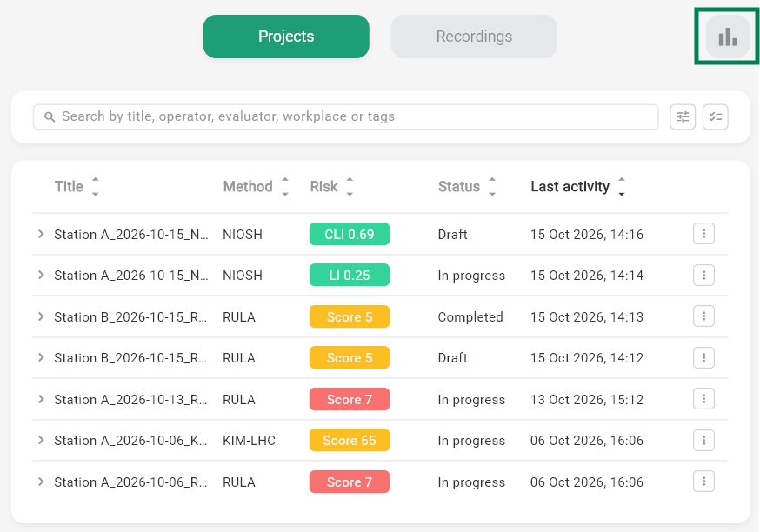
Task: Switch to the Recordings tab
Action: tap(474, 37)
